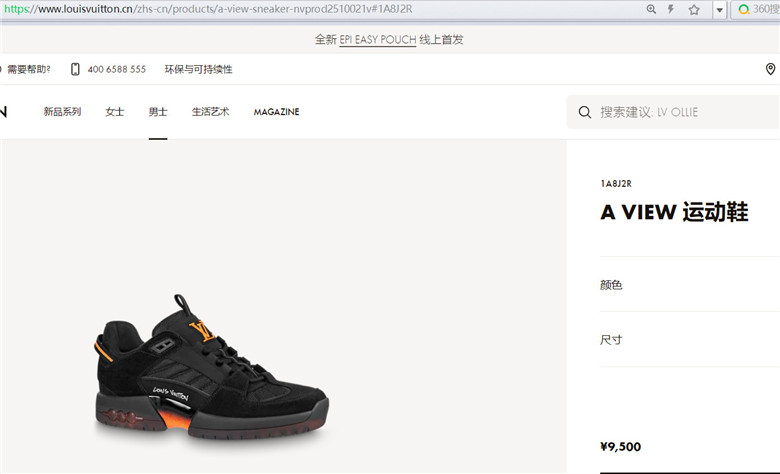
Task: Expand the 颜色 color selector row
Action: click(x=690, y=284)
